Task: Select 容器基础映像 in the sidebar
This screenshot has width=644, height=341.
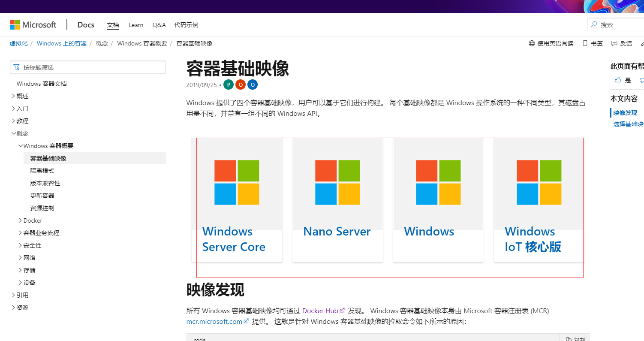Action: [x=95, y=158]
